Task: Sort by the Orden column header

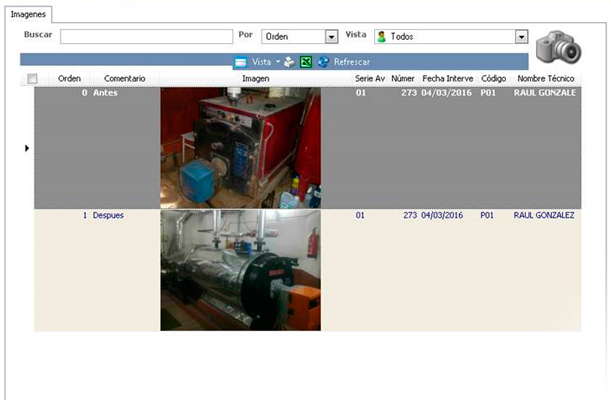Action: (69, 79)
